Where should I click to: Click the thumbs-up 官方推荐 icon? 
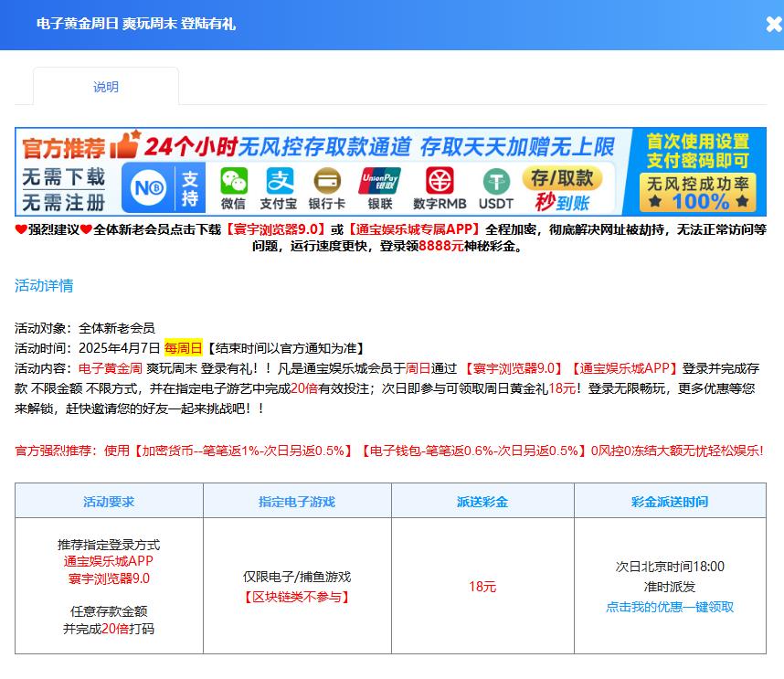[x=125, y=145]
